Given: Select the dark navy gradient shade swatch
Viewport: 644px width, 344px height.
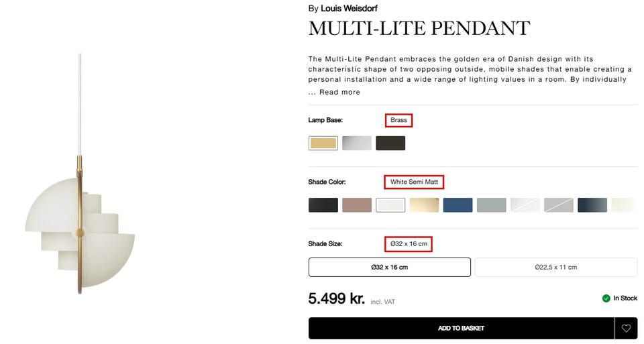Looking at the screenshot, I should (x=592, y=205).
